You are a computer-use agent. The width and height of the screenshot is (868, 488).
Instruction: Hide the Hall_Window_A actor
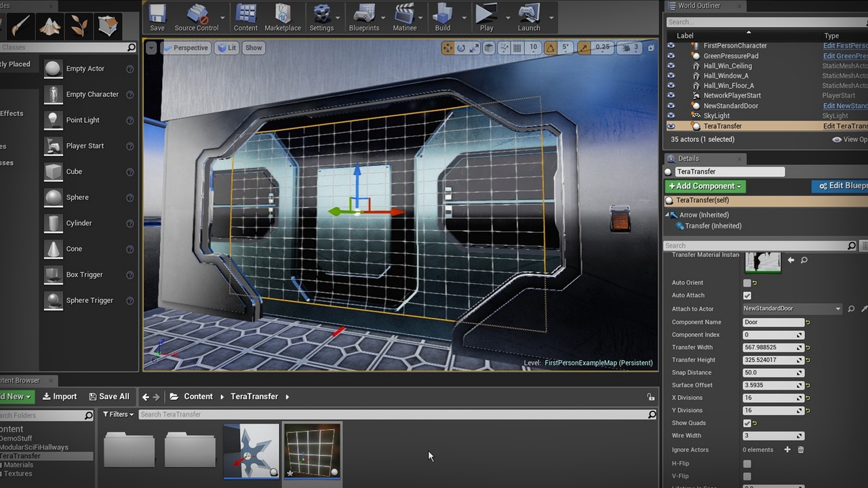(671, 76)
